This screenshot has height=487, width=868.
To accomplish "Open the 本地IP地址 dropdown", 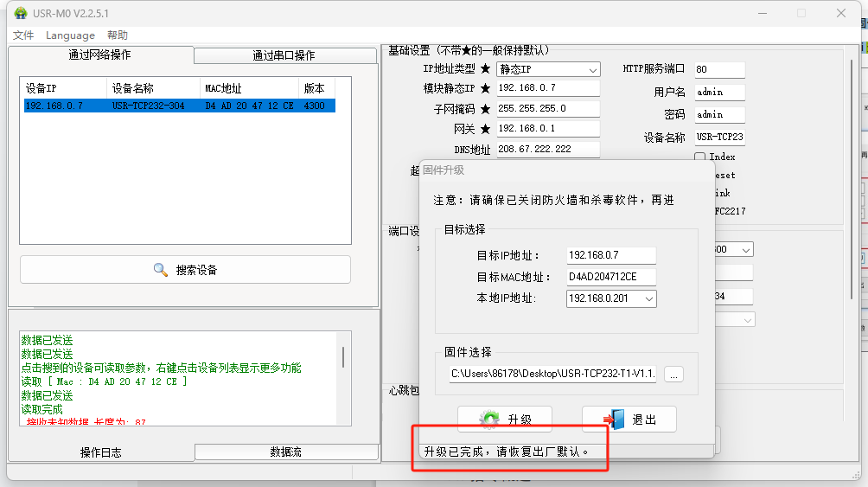I will coord(649,298).
